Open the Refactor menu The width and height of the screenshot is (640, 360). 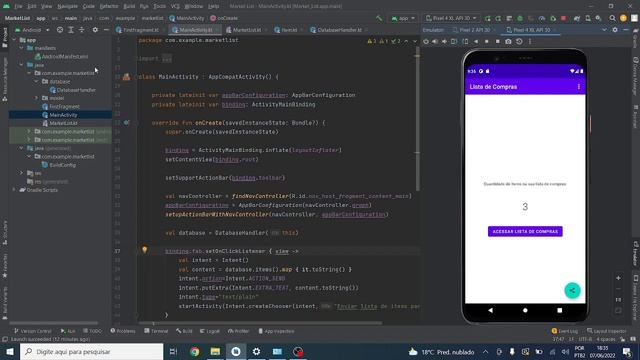click(109, 6)
